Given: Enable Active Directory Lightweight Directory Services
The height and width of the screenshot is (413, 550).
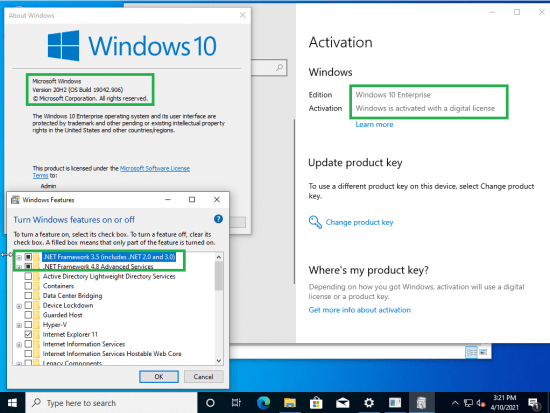Looking at the screenshot, I should 28,276.
